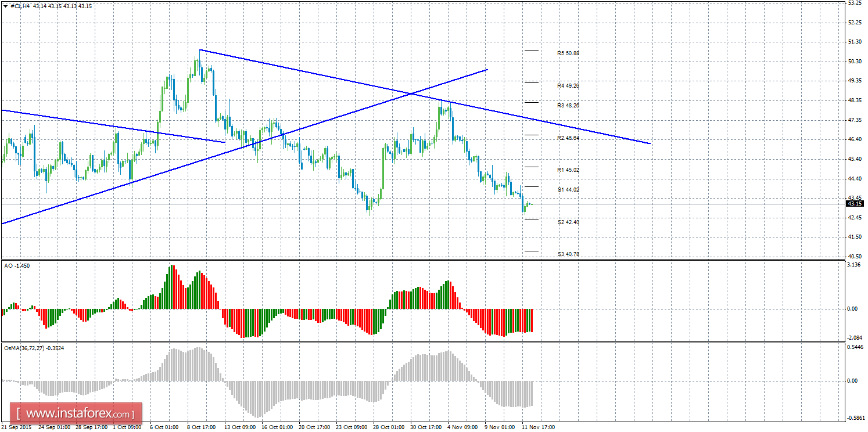Click the 44.40 price axis value
This screenshot has height=432, width=868.
(854, 179)
